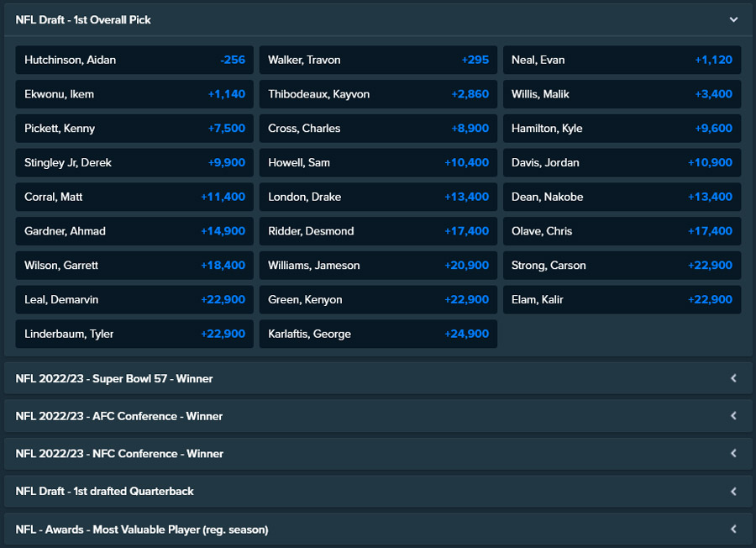
Task: Pick Elam, Kalir at +22,900
Action: click(622, 299)
